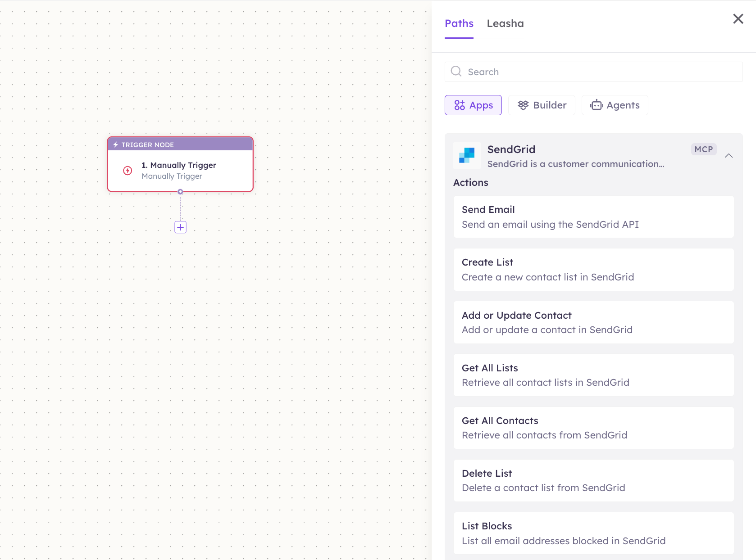Click the lightning bolt icon in Manually Trigger node
This screenshot has height=560, width=756.
pos(128,171)
